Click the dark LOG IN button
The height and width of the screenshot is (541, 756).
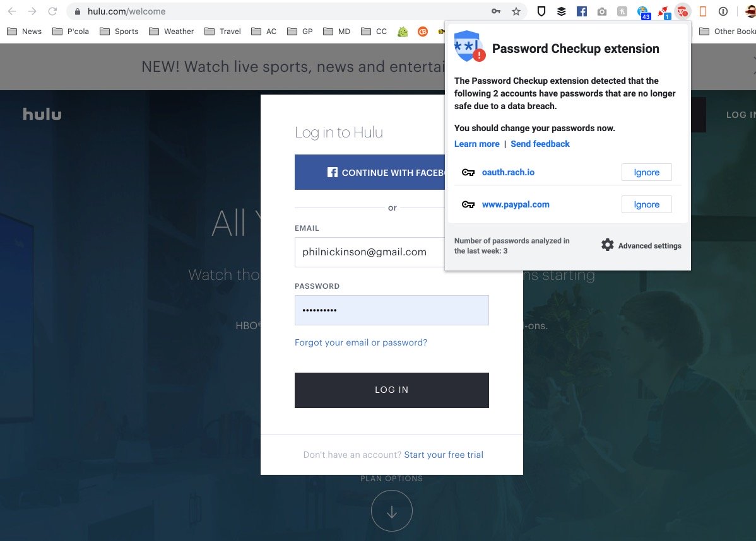[391, 390]
